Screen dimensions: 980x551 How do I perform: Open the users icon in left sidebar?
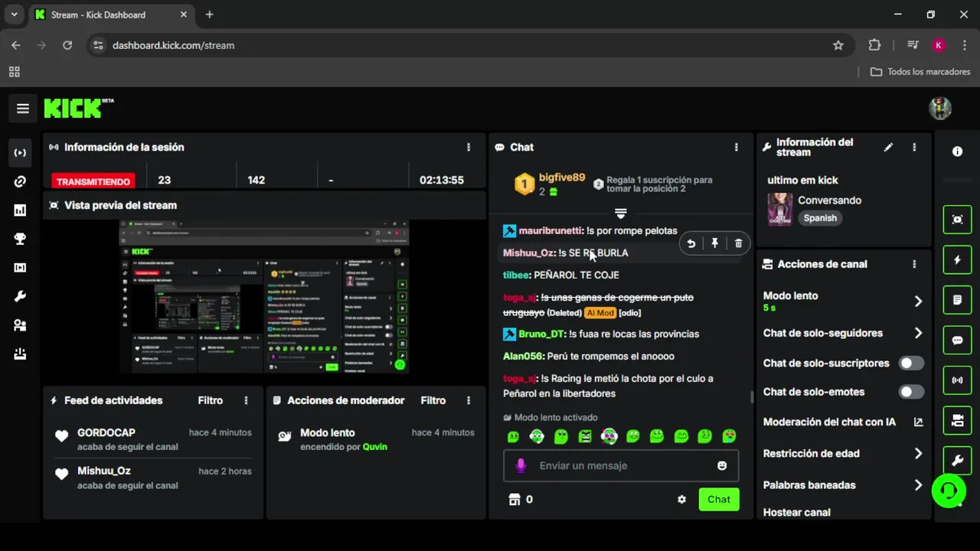(20, 325)
